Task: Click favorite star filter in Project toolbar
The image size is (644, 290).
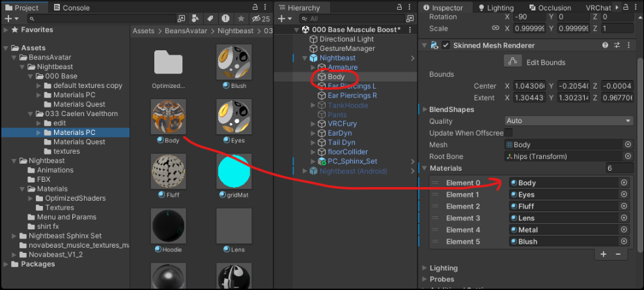Action: [x=241, y=18]
